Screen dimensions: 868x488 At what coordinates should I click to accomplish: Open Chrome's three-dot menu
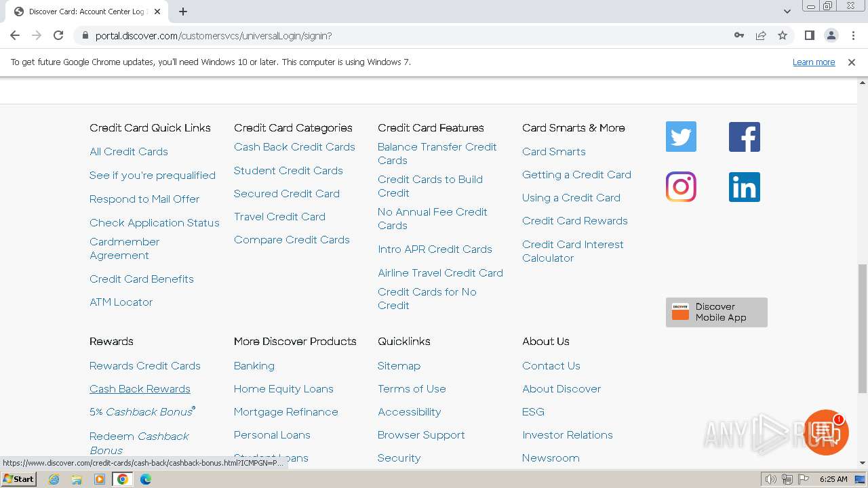tap(853, 35)
